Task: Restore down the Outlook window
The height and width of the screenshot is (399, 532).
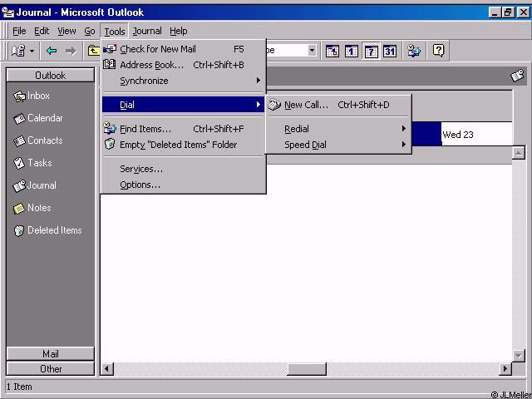Action: point(508,12)
